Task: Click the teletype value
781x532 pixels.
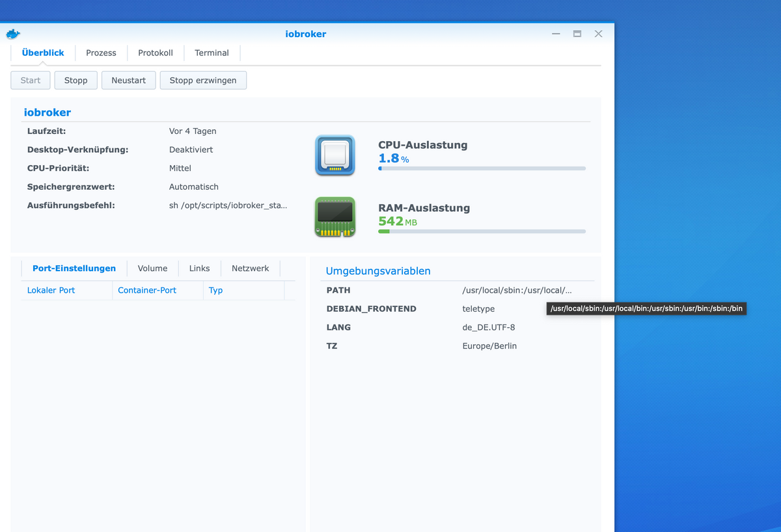Action: 478,309
